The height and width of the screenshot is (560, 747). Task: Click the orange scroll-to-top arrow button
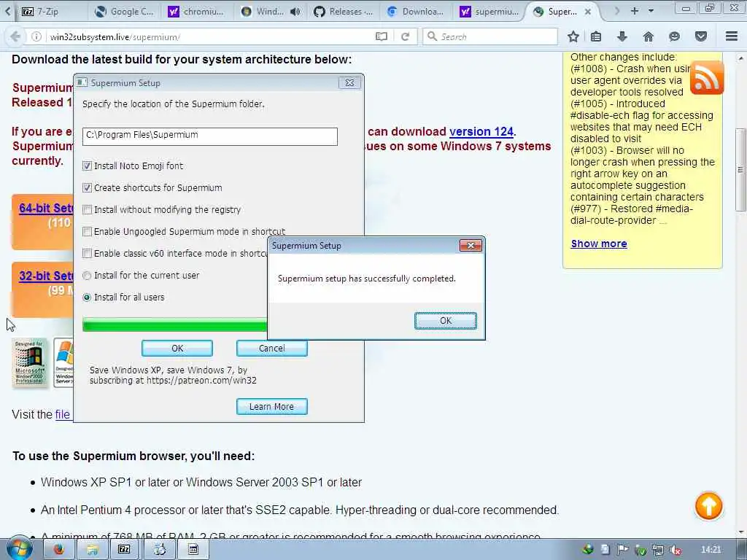pos(708,506)
